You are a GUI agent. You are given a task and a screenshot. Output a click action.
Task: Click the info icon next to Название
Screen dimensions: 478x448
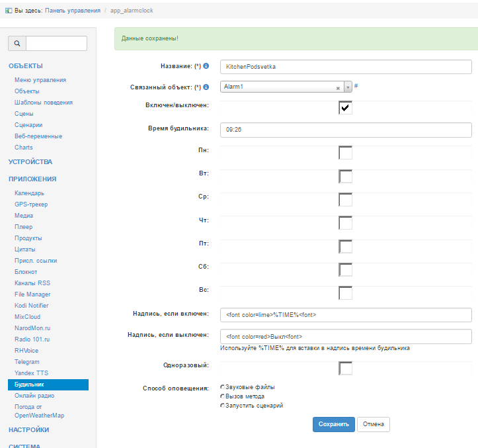[x=206, y=66]
